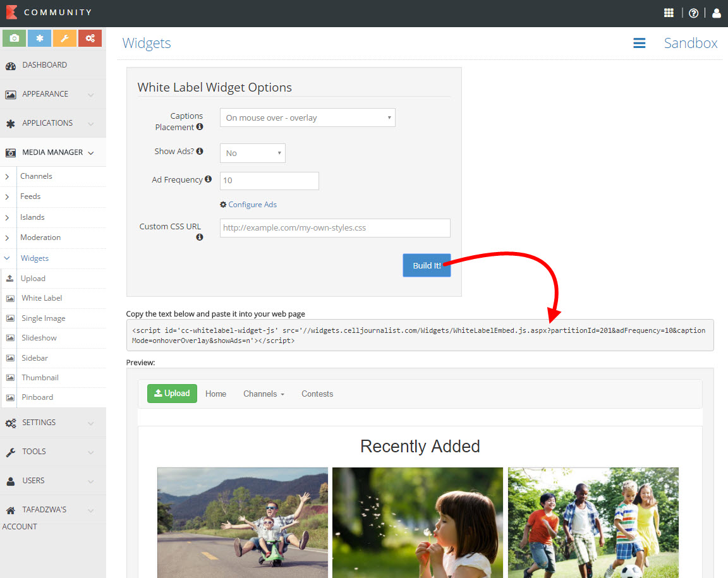Viewport: 728px width, 578px height.
Task: Open the help question mark icon
Action: (694, 13)
